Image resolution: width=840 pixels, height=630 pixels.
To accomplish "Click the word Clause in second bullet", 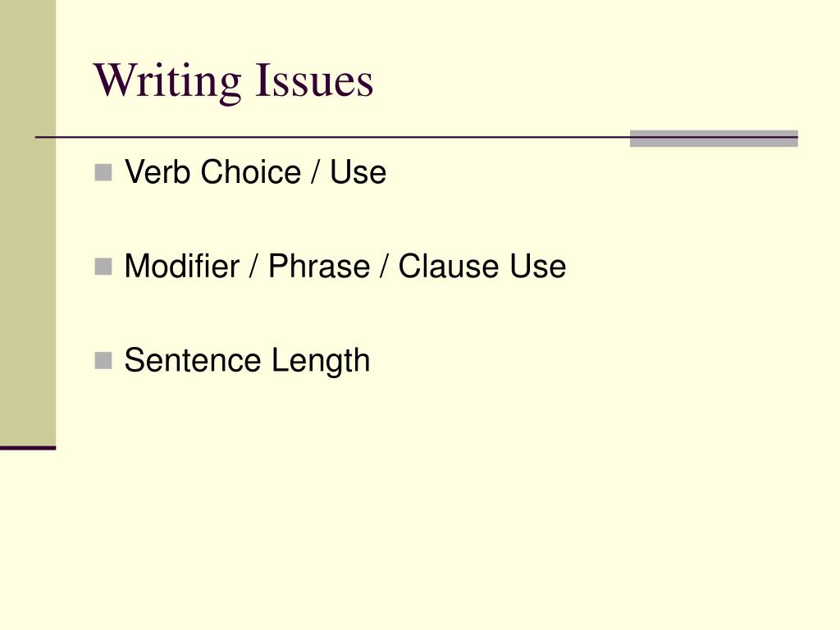I will (449, 266).
